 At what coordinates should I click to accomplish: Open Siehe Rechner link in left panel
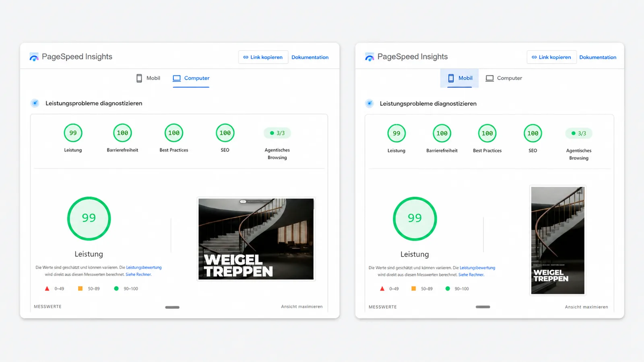point(138,275)
